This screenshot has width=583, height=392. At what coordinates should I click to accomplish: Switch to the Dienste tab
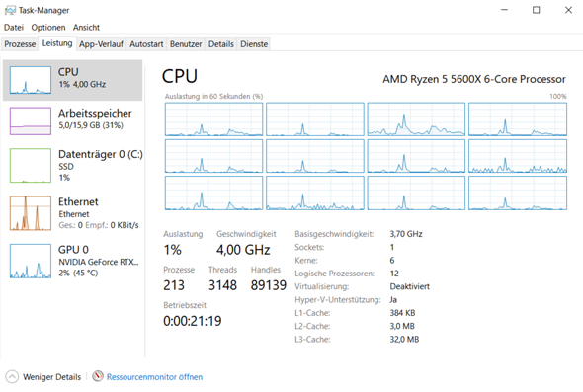(x=254, y=44)
